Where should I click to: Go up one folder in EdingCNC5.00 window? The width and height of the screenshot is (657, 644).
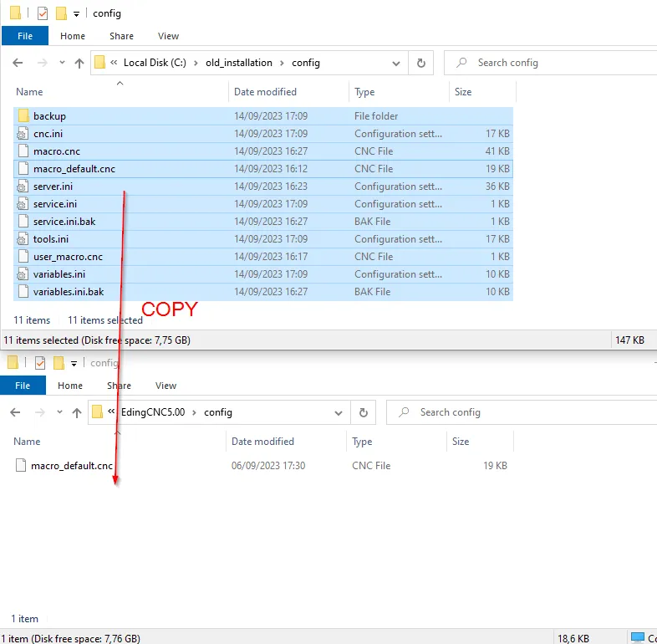77,412
